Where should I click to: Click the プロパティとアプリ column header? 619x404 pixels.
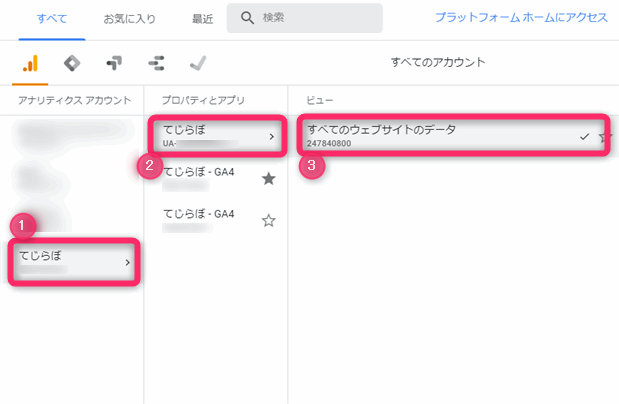click(x=203, y=100)
